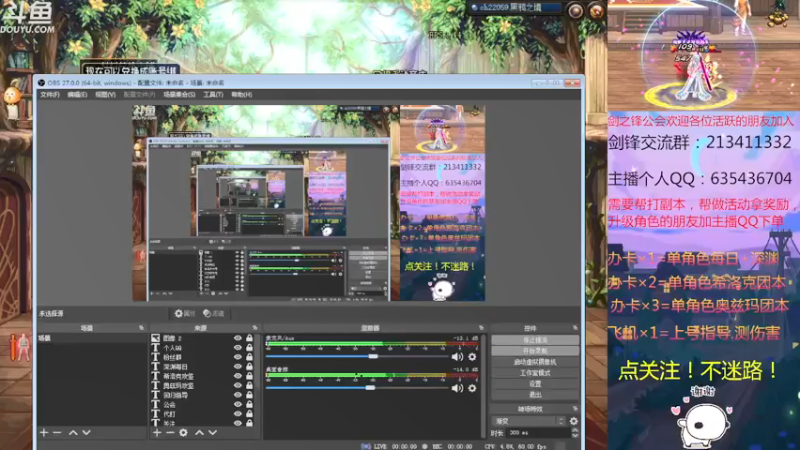The width and height of the screenshot is (800, 450).
Task: Increase transition duration with up stepper
Action: pos(575,430)
